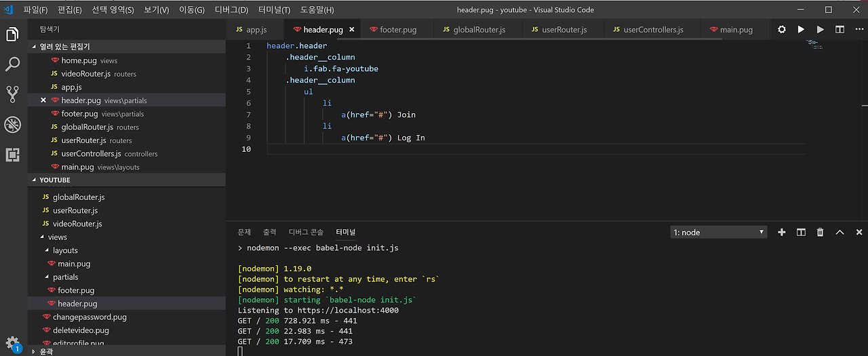Open home.pug in open editors

click(127, 60)
